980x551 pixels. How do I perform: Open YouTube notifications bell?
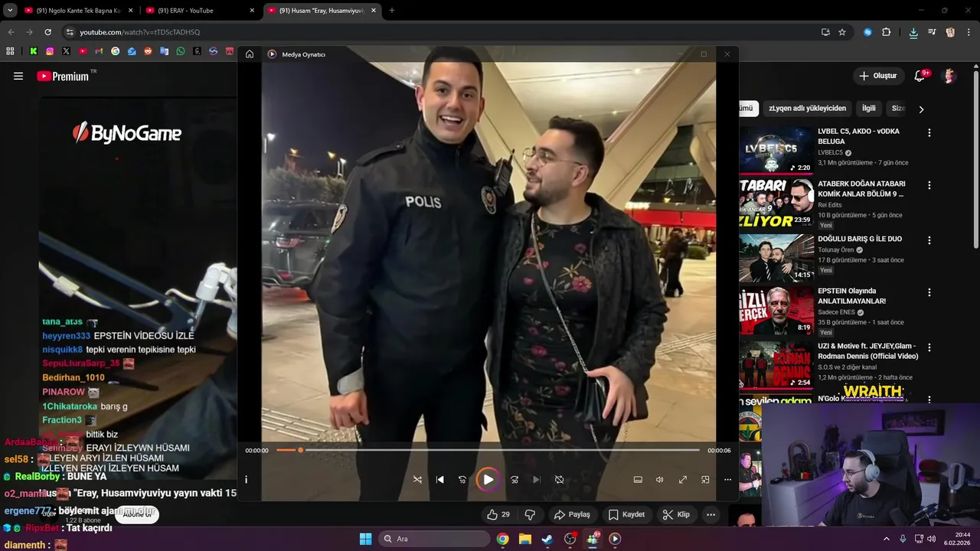(x=920, y=76)
